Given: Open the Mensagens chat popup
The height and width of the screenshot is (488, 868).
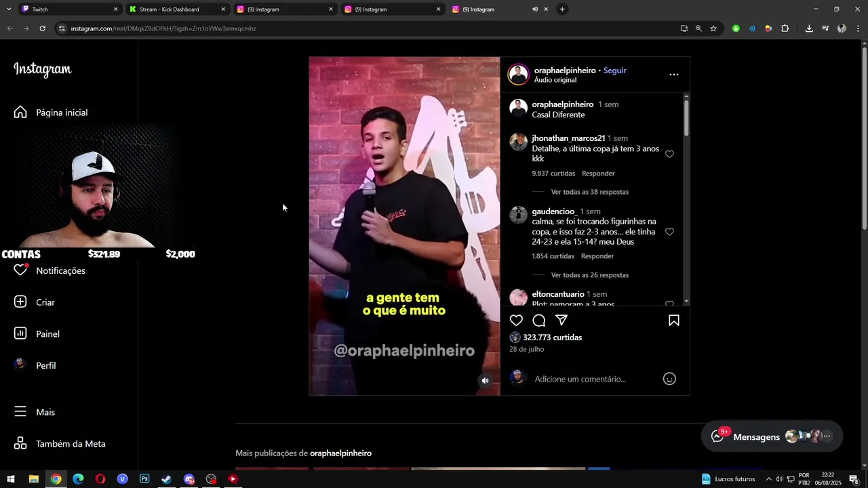Looking at the screenshot, I should [772, 436].
